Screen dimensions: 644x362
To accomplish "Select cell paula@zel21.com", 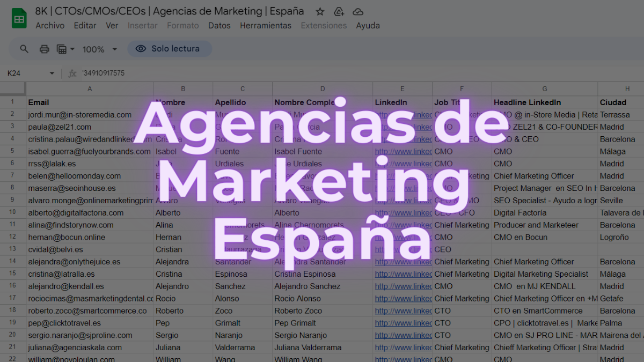I will [x=90, y=127].
